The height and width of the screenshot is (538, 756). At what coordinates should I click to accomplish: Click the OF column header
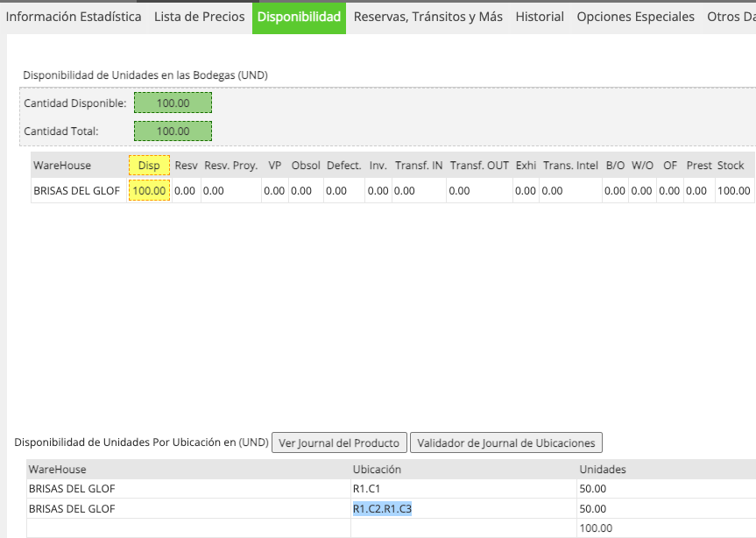point(669,166)
